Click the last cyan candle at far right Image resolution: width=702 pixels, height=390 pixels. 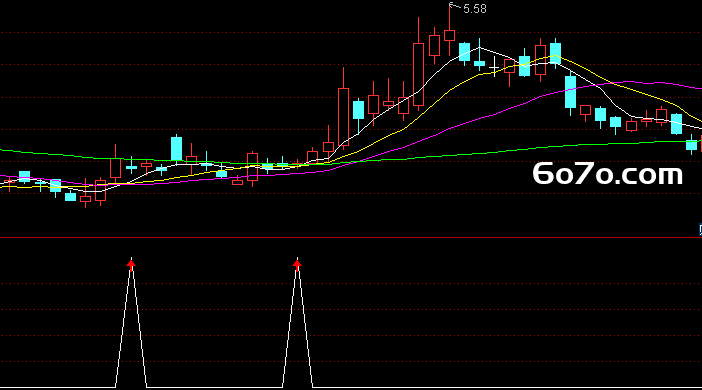691,145
